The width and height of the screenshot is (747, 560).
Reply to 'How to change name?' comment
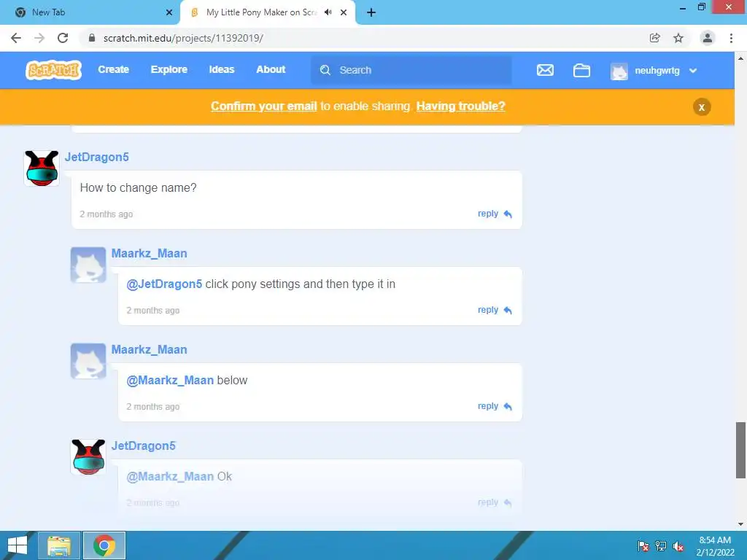point(495,214)
